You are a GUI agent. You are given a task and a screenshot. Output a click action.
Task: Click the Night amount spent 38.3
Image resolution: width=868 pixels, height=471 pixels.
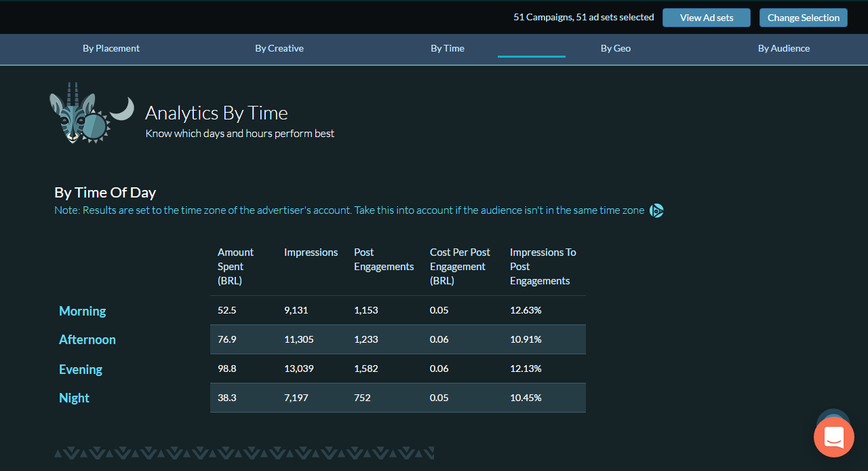227,398
